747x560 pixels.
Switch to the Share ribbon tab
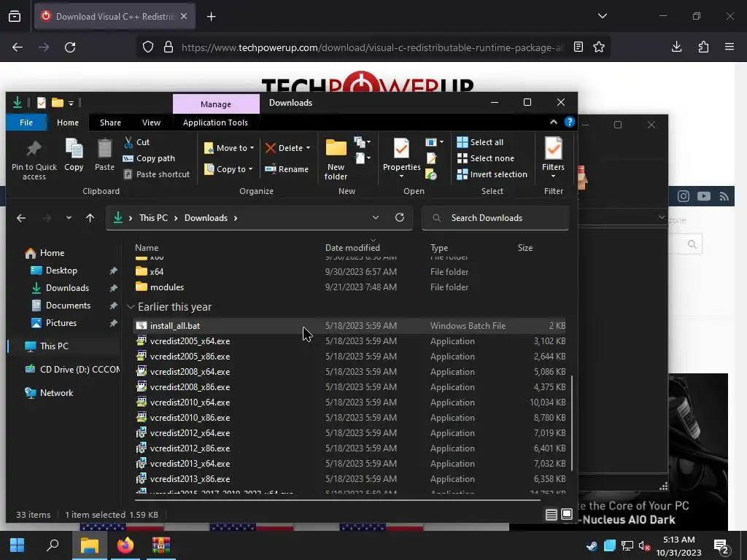(110, 122)
